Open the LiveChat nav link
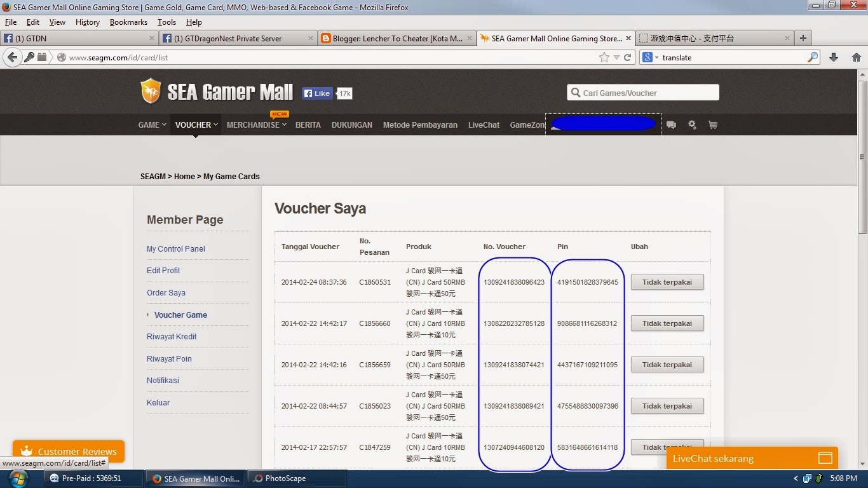The image size is (868, 488). (x=484, y=125)
